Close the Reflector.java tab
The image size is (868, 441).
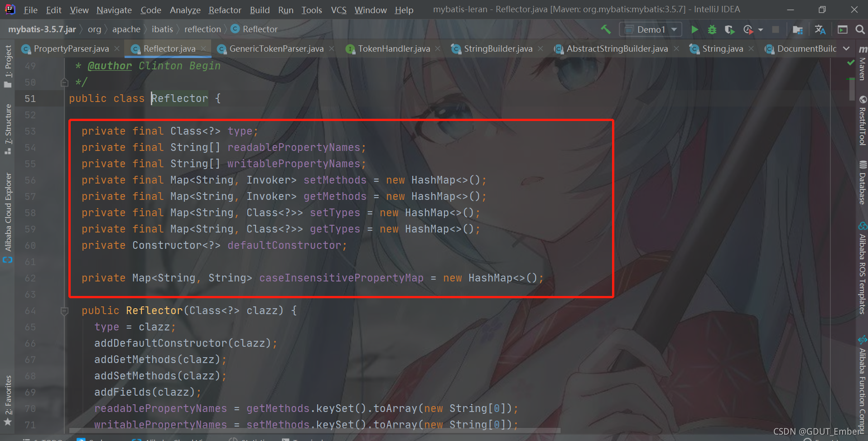tap(203, 48)
